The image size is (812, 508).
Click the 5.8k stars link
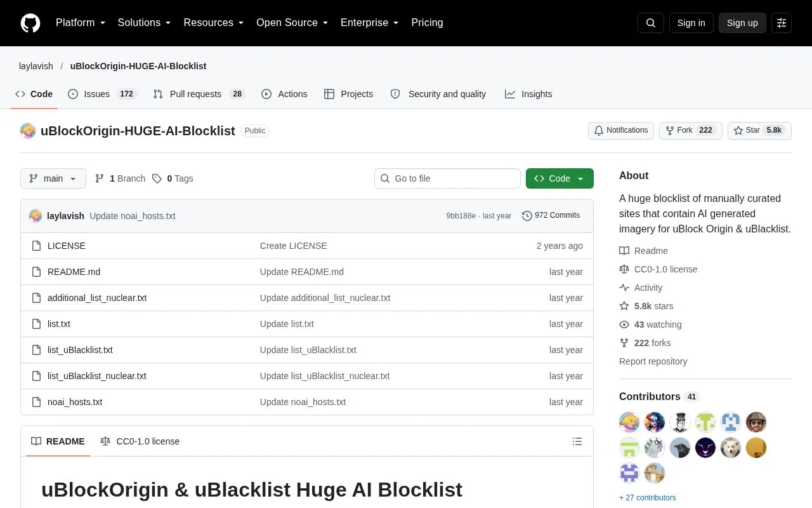[646, 306]
